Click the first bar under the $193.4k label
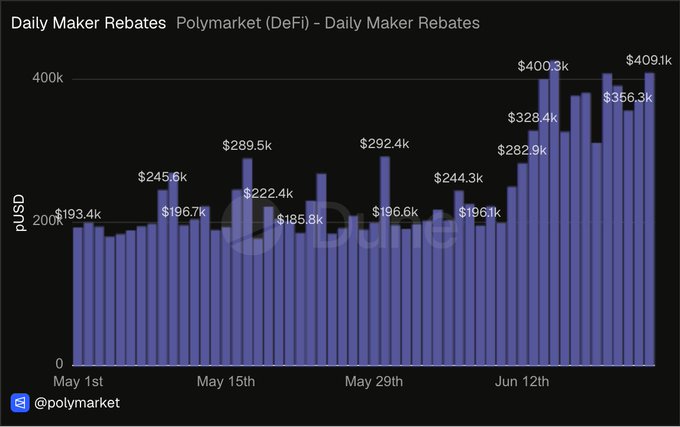Screen dimensions: 680x427 [78, 296]
